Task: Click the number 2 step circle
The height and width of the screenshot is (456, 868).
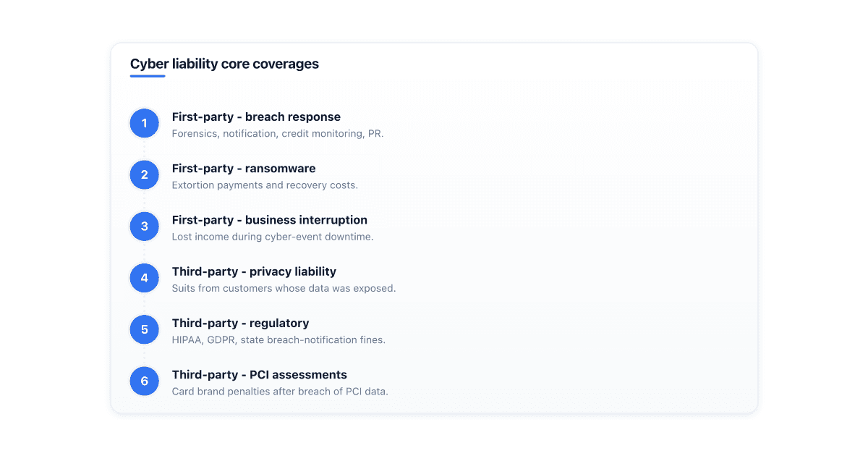Action: pyautogui.click(x=144, y=174)
